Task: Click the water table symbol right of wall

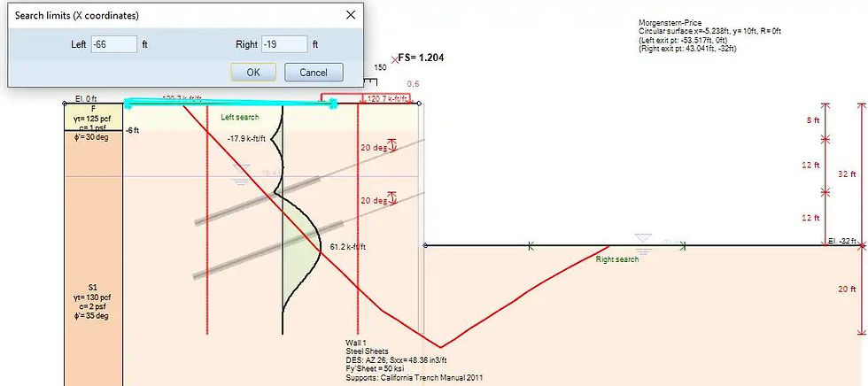Action: 642,243
